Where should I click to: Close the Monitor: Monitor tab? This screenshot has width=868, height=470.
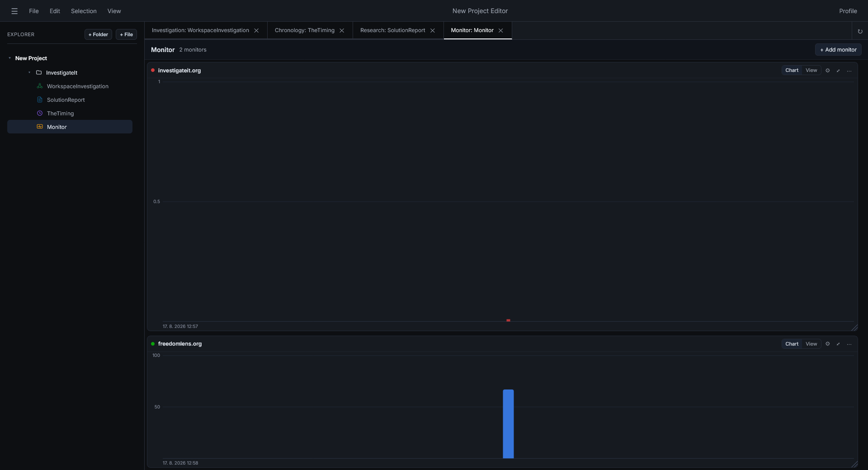click(500, 30)
